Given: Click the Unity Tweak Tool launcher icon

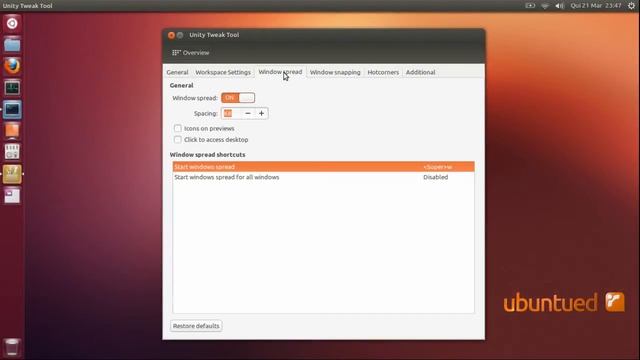Looking at the screenshot, I should tap(12, 174).
